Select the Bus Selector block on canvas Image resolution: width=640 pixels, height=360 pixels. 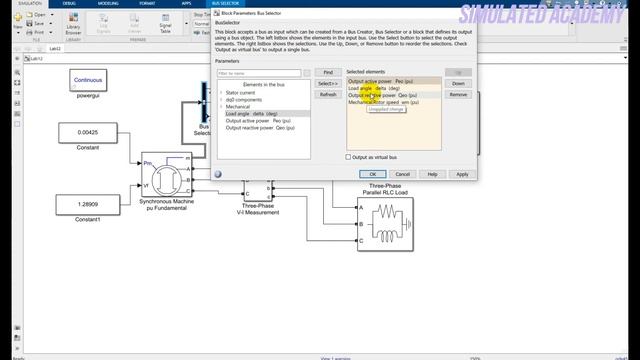pyautogui.click(x=205, y=102)
